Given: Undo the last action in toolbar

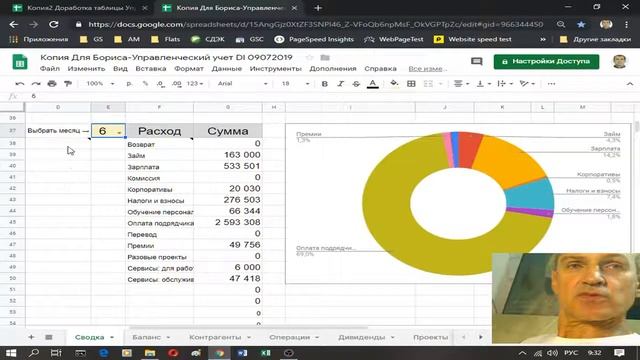Looking at the screenshot, I should (x=19, y=84).
